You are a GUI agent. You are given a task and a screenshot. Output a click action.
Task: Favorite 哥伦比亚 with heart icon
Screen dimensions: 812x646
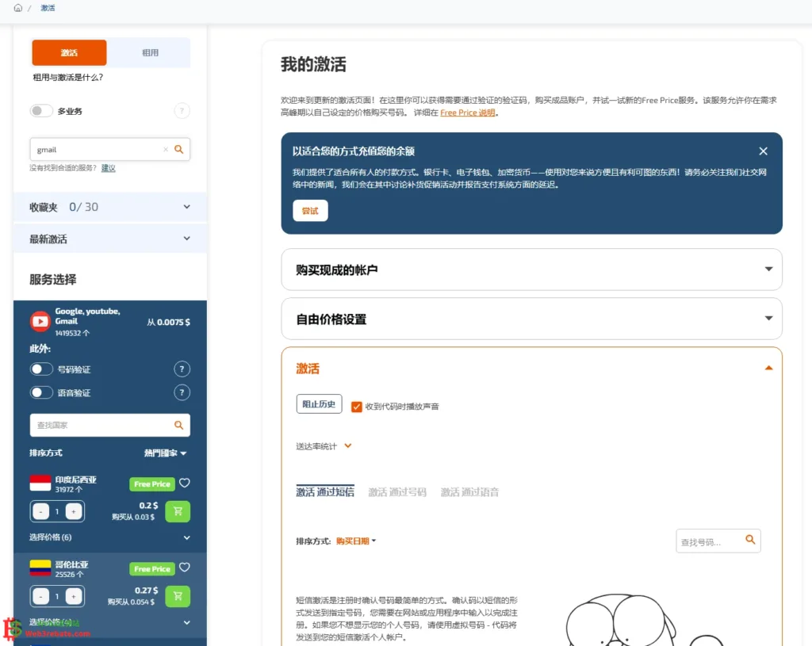[x=185, y=568]
